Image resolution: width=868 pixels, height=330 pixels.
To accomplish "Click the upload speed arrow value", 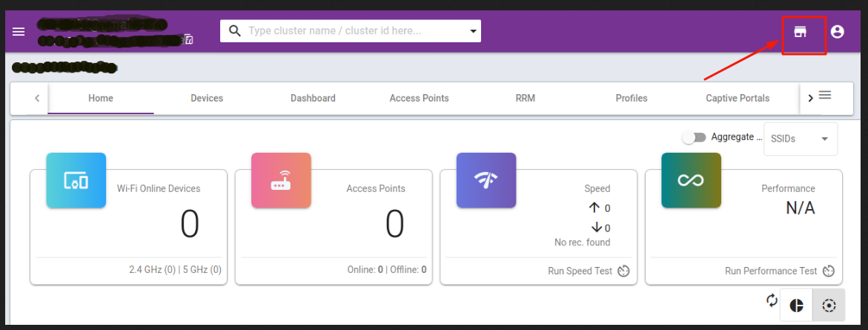I will [x=600, y=208].
